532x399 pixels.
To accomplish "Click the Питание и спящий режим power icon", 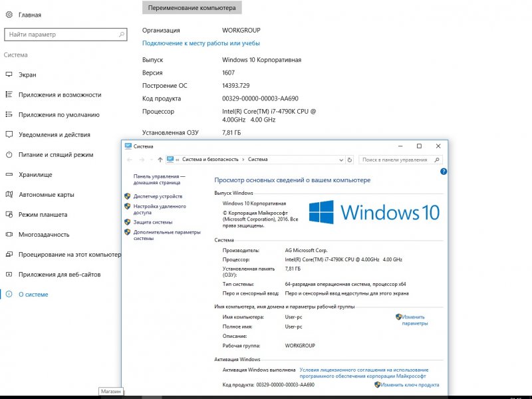I will [9, 155].
